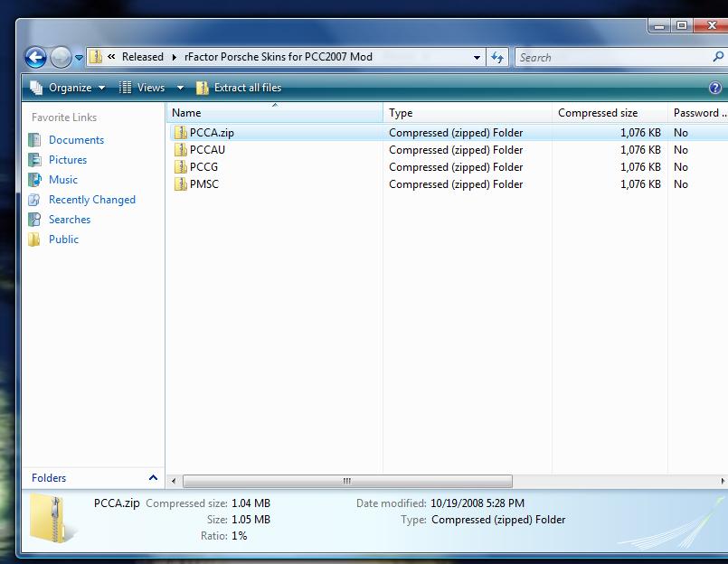This screenshot has width=728, height=564.
Task: Click the horizontal scrollbar thumb
Action: (347, 481)
